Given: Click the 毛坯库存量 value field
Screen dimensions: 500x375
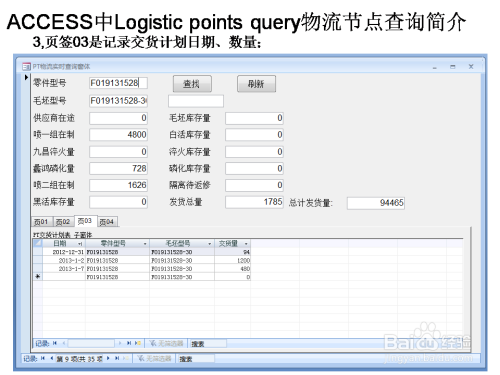Looking at the screenshot, I should click(254, 118).
